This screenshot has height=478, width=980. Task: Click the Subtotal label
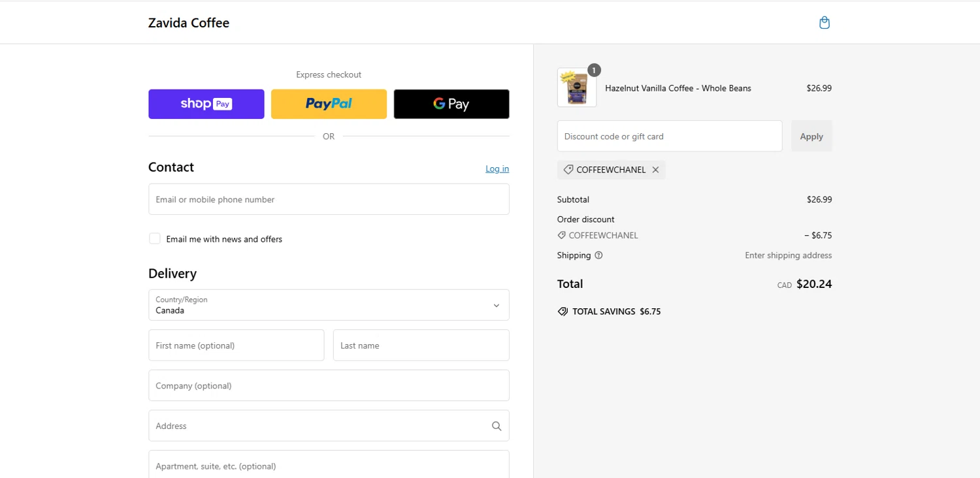[573, 199]
